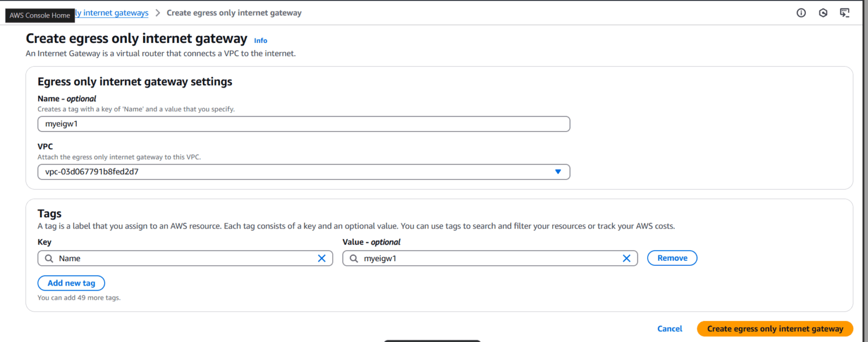Viewport: 868px width, 342px height.
Task: Open the hexagonal service health icon
Action: (x=823, y=12)
